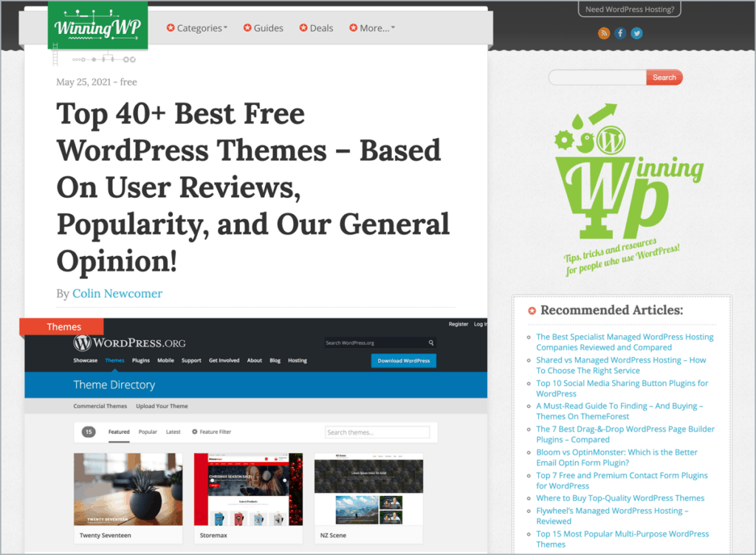Open the RSS feed icon
756x555 pixels.
[604, 33]
